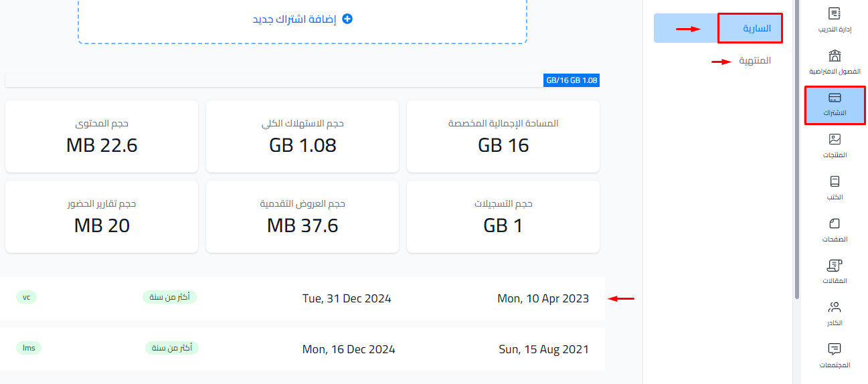Switch to the المنتهية tab
The image size is (868, 384).
[x=755, y=60]
